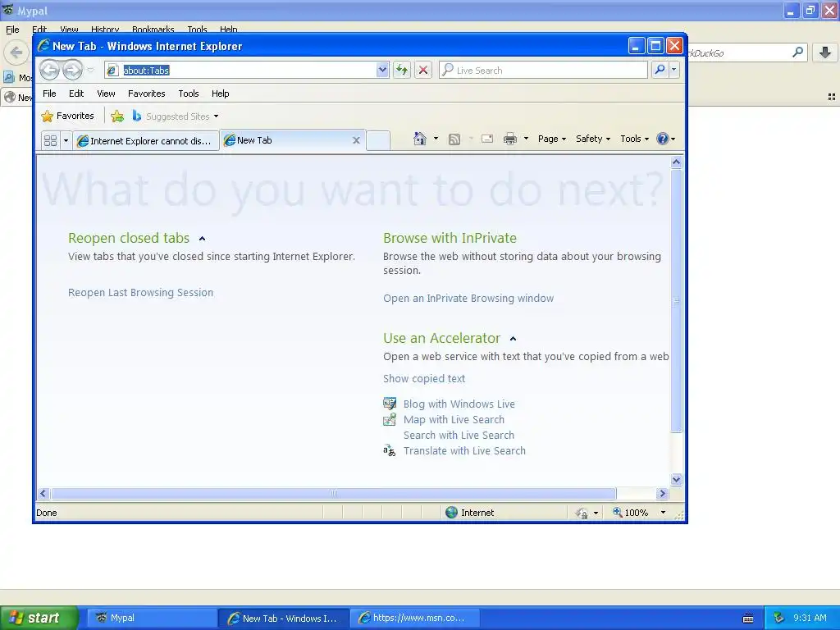The height and width of the screenshot is (630, 840).
Task: Open the Safety command menu
Action: [x=592, y=139]
